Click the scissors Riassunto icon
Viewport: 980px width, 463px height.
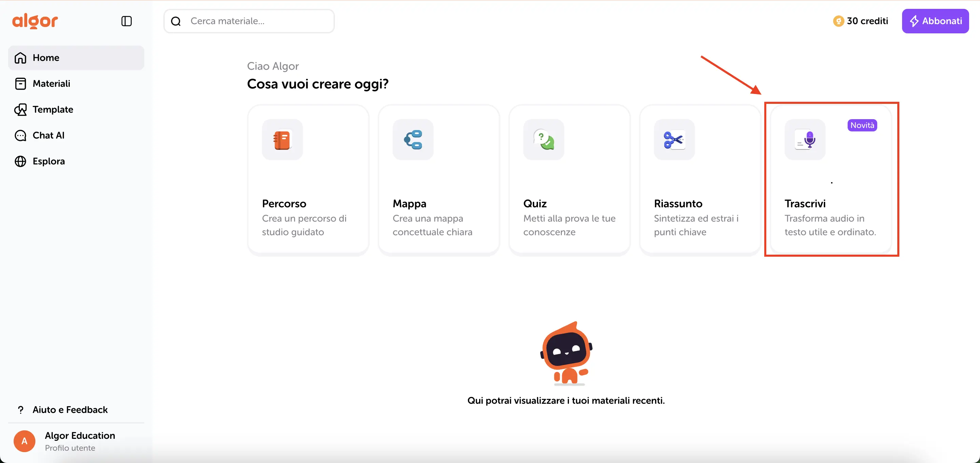674,140
